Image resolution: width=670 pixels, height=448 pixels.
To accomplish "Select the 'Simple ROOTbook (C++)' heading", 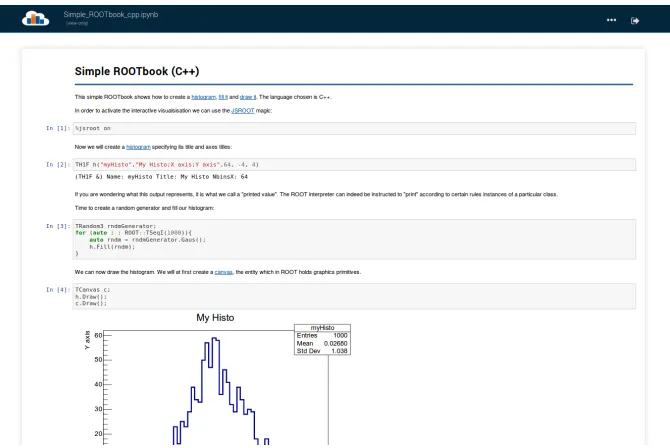I will [137, 71].
